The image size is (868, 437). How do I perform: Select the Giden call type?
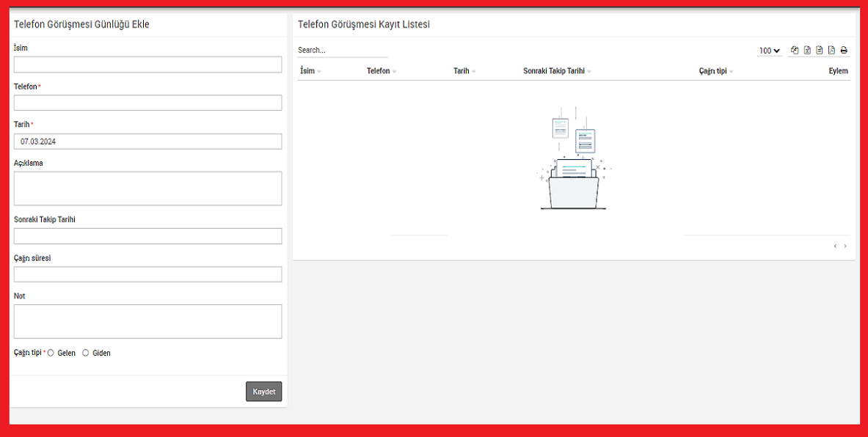pos(86,353)
